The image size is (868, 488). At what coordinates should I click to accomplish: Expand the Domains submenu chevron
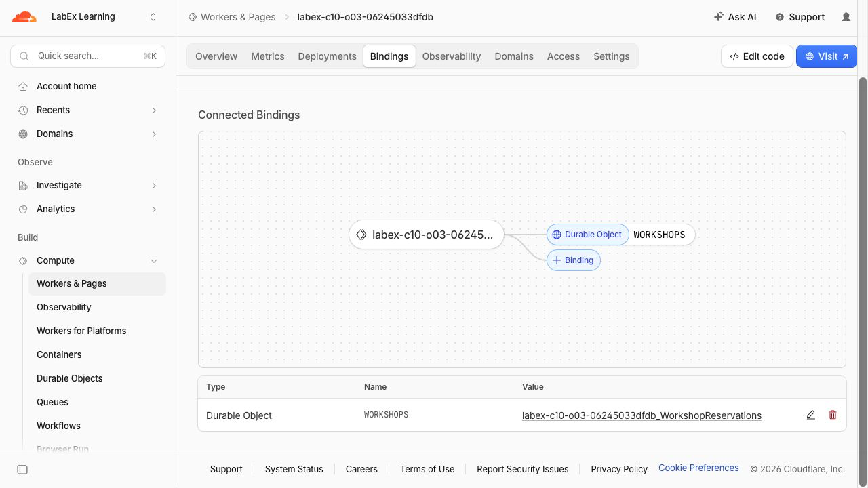coord(154,134)
